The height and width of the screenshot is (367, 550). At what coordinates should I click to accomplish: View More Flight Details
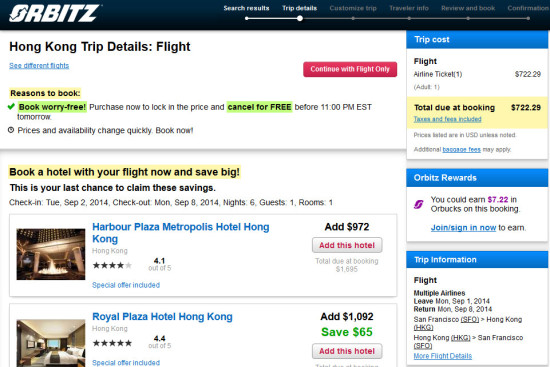pyautogui.click(x=443, y=356)
